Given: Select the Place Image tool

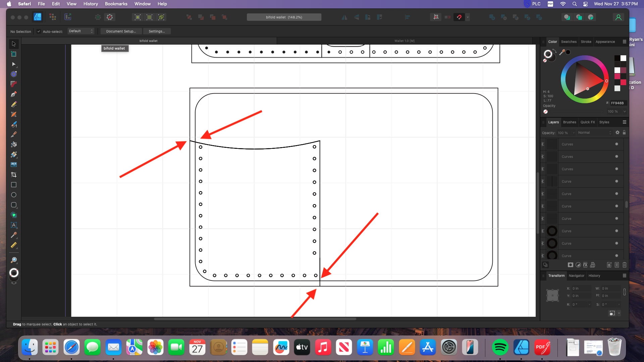Looking at the screenshot, I should pyautogui.click(x=14, y=165).
